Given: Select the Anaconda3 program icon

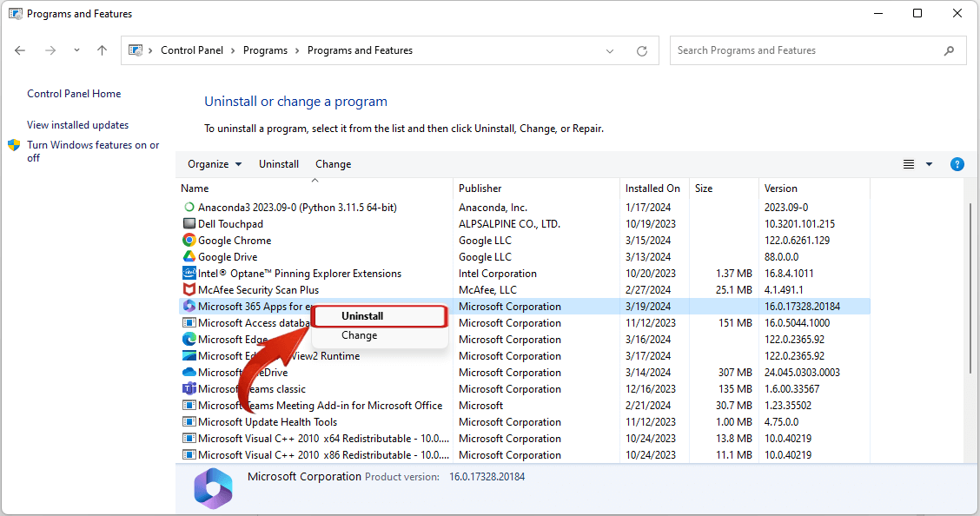Looking at the screenshot, I should coord(190,207).
